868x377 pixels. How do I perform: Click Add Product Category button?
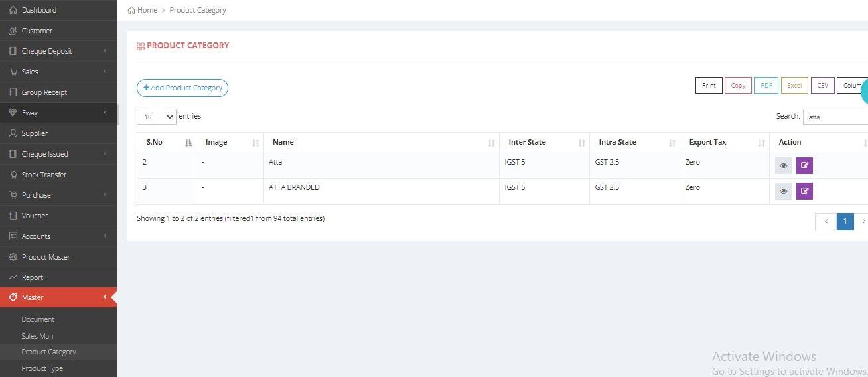182,88
